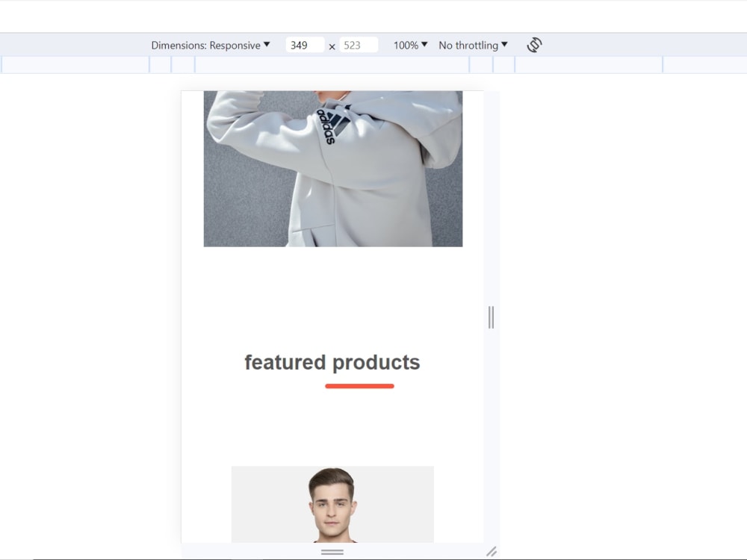Click the chevron beside "No throttling"

point(505,45)
